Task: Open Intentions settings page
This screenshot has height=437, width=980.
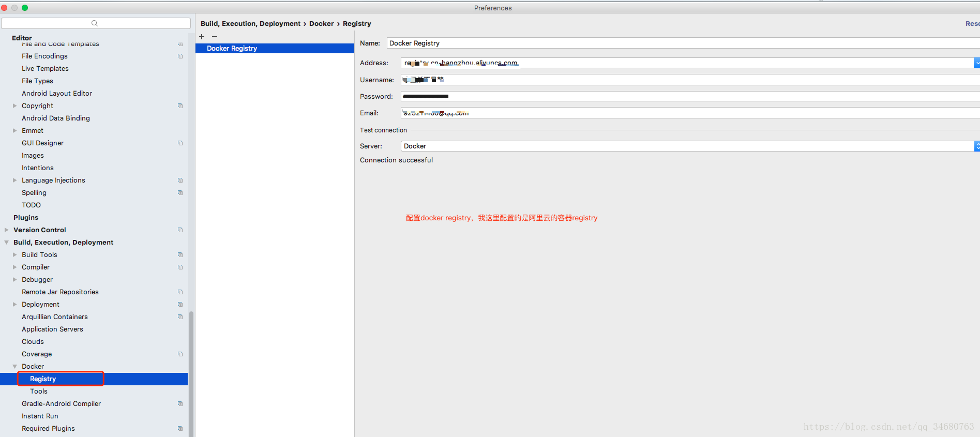Action: coord(38,168)
